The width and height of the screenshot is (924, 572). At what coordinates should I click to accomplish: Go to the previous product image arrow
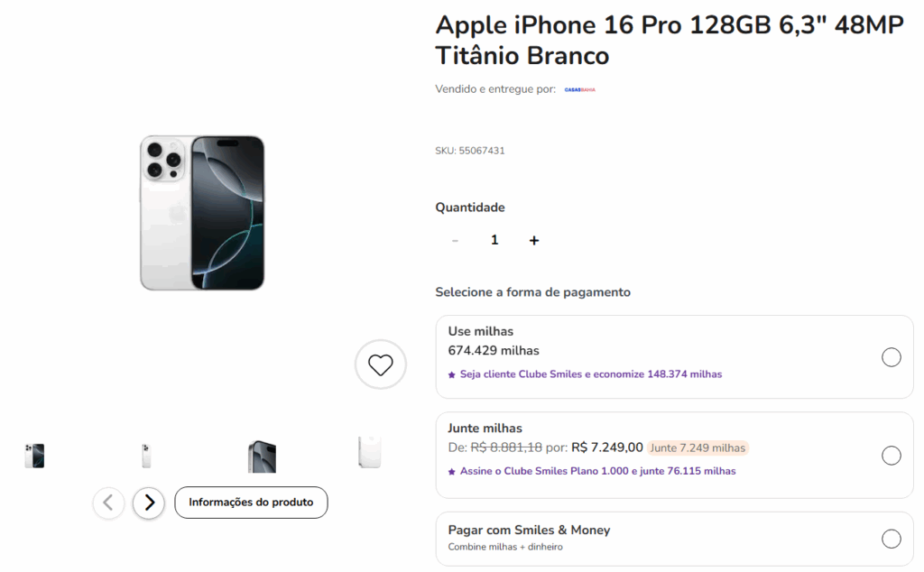108,503
